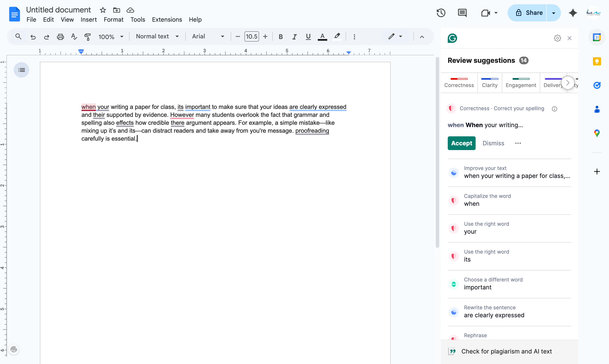Start a video call with camera icon
Screen dimensions: 609x364
point(485,13)
